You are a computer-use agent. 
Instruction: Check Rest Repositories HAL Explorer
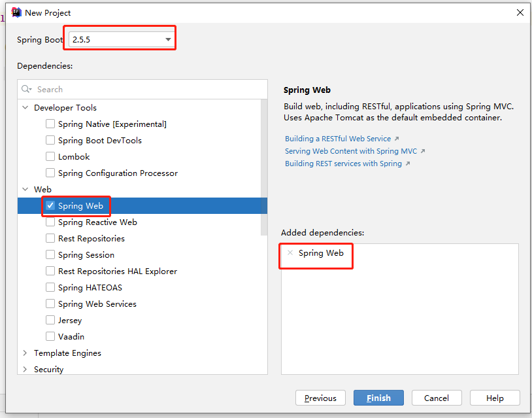coord(50,271)
